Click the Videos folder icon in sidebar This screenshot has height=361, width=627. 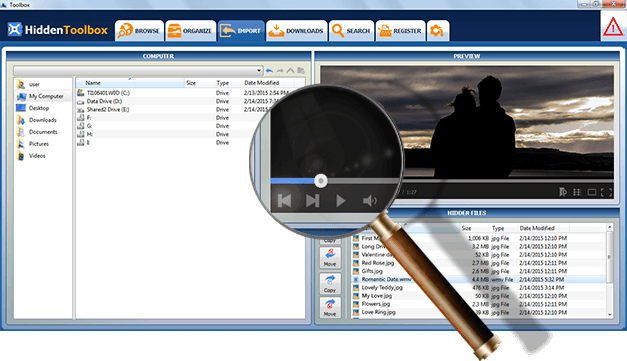pos(21,156)
